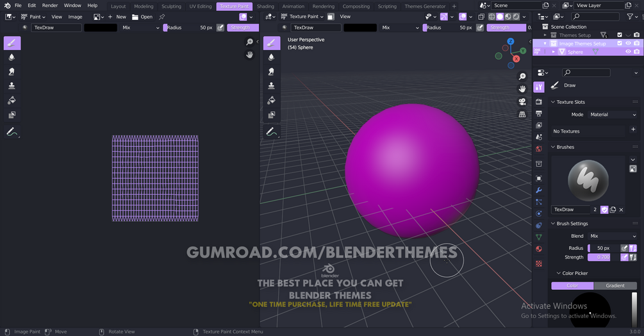
Task: Select the Fill bucket tool in image editor
Action: pyautogui.click(x=12, y=100)
